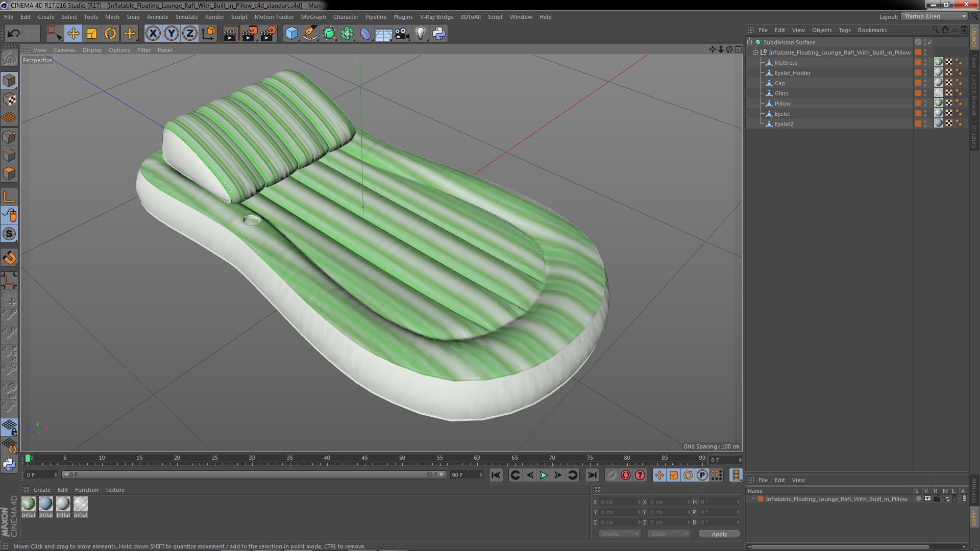The width and height of the screenshot is (980, 551).
Task: Click the Undo arrow icon
Action: [x=13, y=34]
